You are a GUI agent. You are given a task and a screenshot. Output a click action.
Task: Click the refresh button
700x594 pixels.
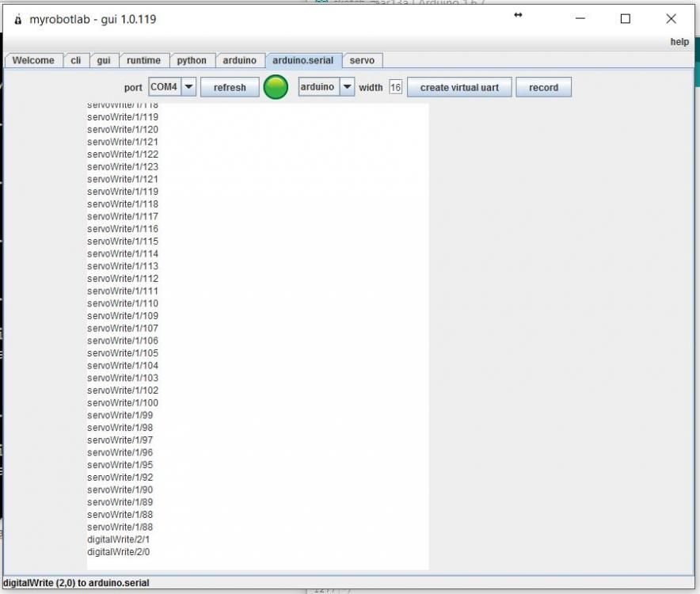[x=230, y=87]
